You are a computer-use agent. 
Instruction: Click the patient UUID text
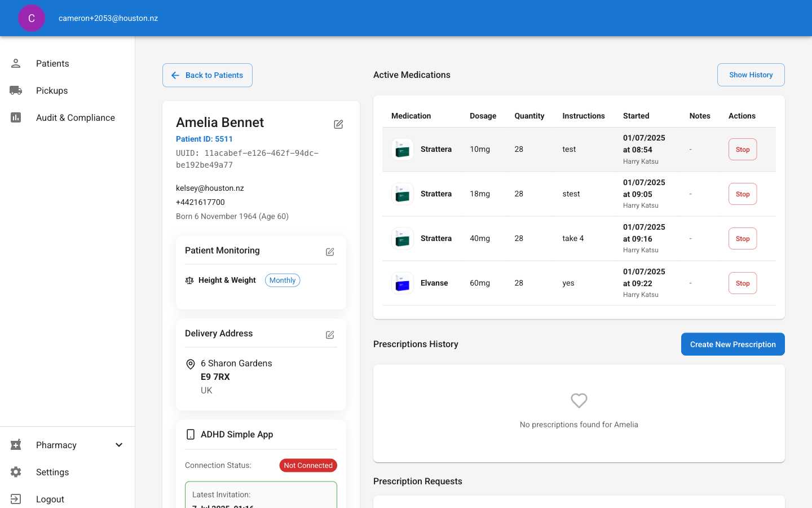click(x=248, y=159)
